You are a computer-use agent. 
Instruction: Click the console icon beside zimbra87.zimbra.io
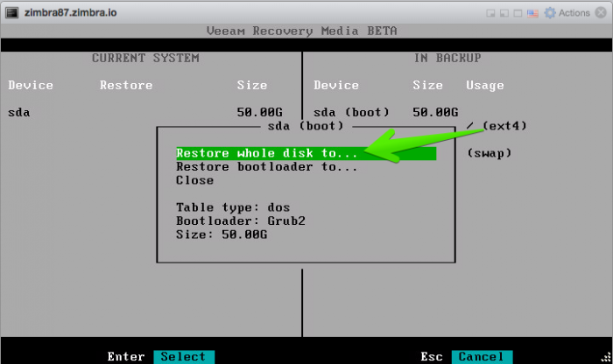(x=11, y=13)
